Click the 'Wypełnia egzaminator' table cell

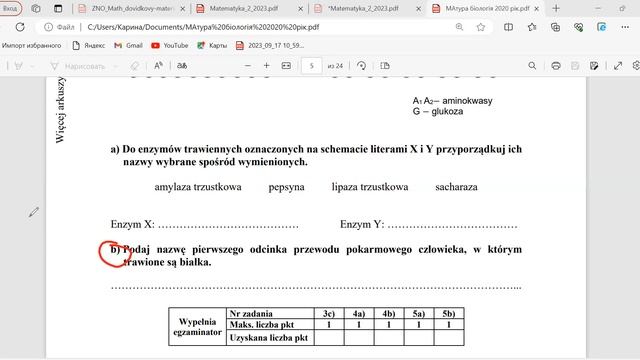tap(198, 327)
